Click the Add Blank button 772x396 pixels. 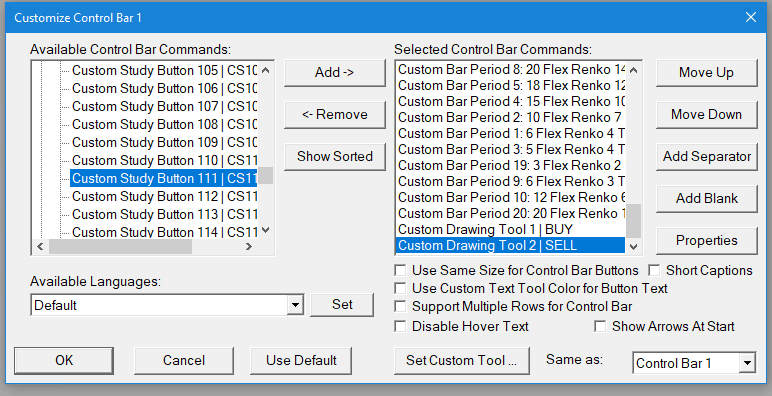click(707, 198)
